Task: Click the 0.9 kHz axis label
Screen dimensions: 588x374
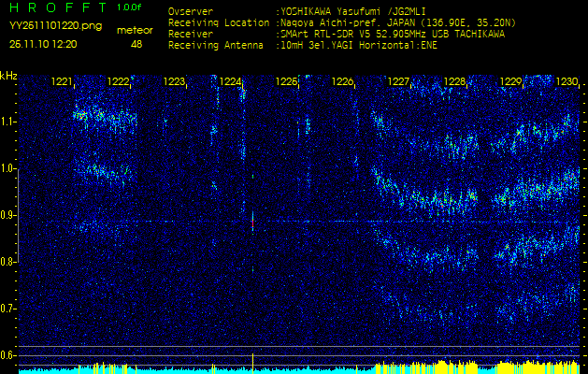Action: click(9, 215)
